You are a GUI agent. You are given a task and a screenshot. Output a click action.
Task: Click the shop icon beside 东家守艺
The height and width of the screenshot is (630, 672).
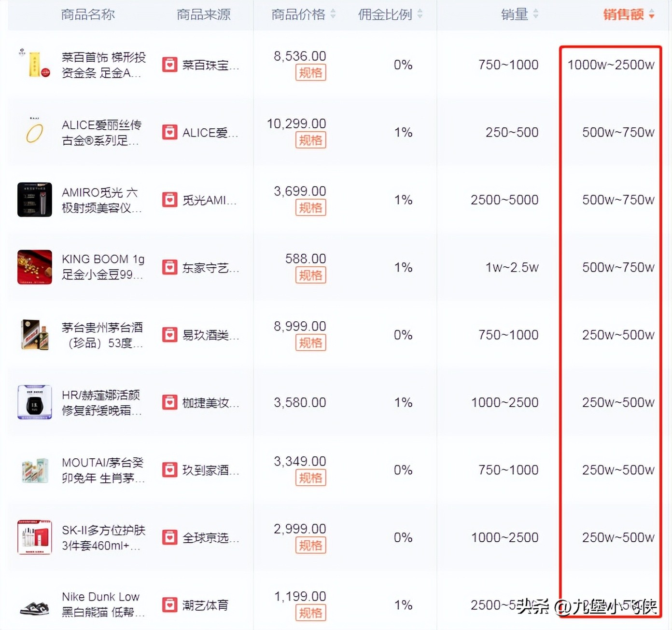169,267
